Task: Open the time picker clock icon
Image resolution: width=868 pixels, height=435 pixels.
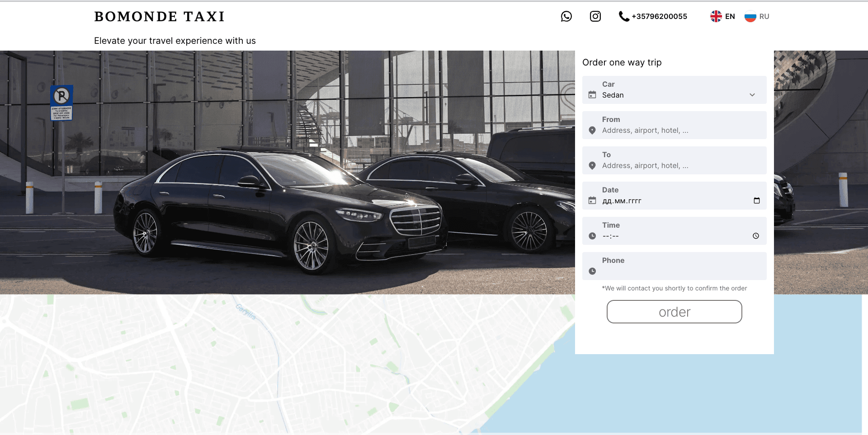Action: pyautogui.click(x=755, y=236)
